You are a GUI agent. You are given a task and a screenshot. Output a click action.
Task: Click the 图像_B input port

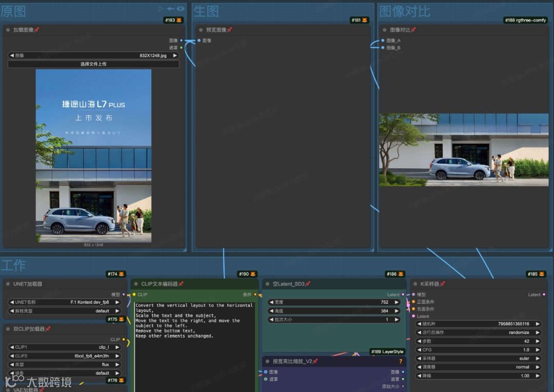coord(383,48)
